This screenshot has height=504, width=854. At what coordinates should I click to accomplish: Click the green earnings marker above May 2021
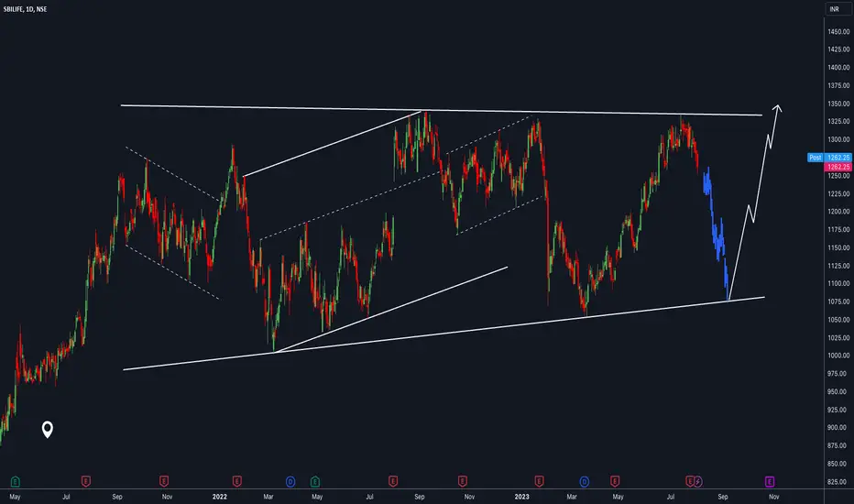coord(16,482)
